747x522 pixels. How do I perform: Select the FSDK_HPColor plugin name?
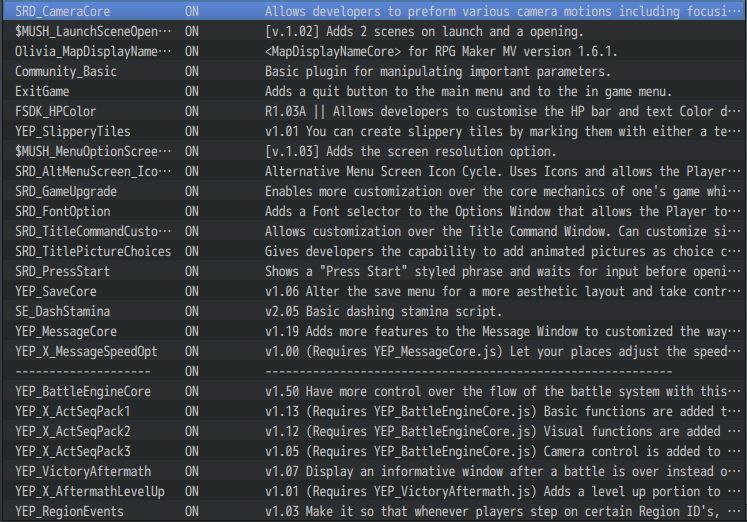click(56, 112)
